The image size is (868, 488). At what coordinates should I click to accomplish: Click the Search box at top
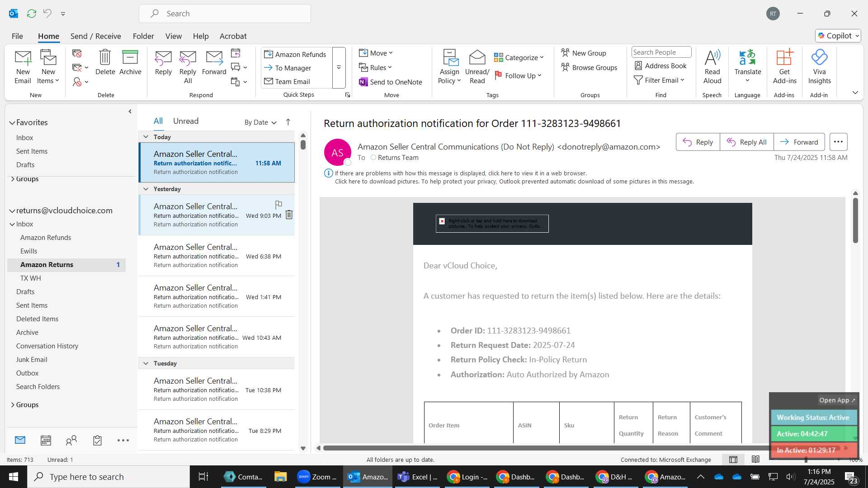tap(225, 14)
